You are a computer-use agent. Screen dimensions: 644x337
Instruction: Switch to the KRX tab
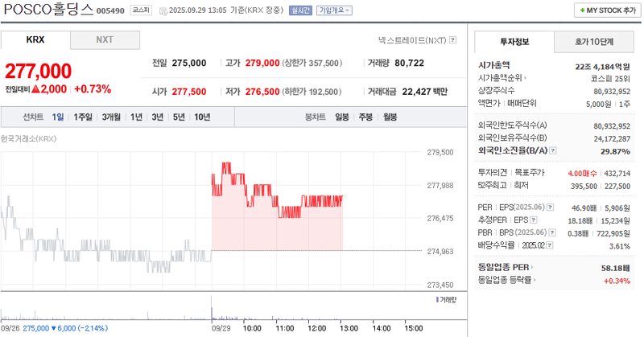click(x=35, y=40)
